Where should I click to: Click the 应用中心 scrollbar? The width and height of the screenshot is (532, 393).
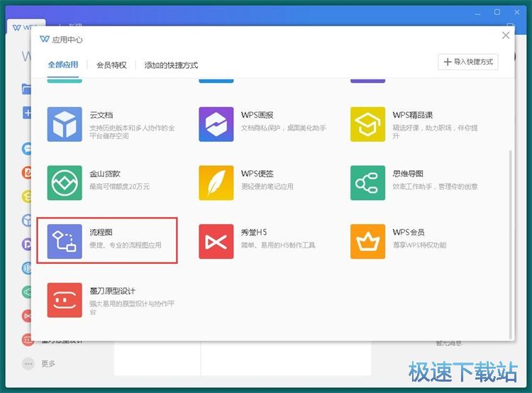coord(510,244)
